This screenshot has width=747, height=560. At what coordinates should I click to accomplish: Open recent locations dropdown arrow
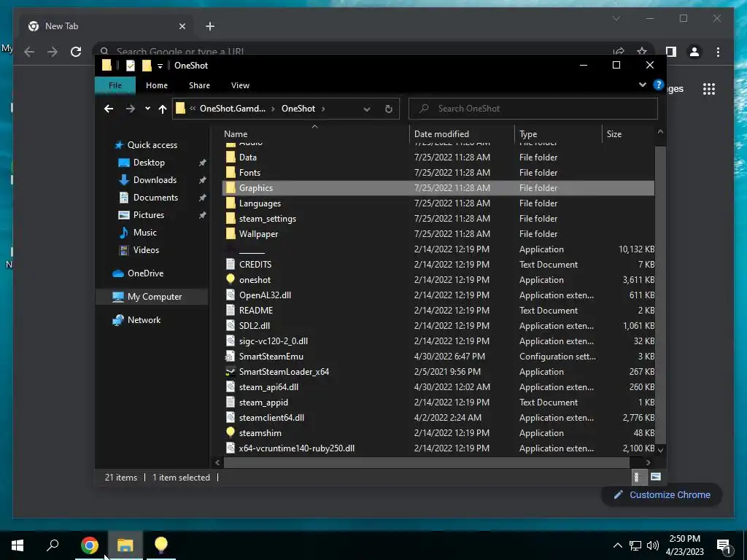click(x=147, y=109)
